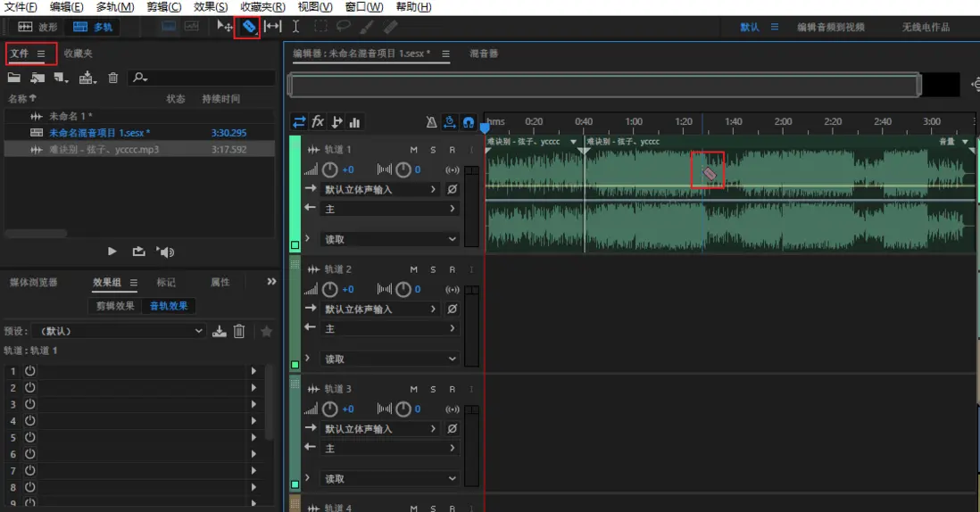Choose Edit Audio to Video workspace

[x=831, y=28]
